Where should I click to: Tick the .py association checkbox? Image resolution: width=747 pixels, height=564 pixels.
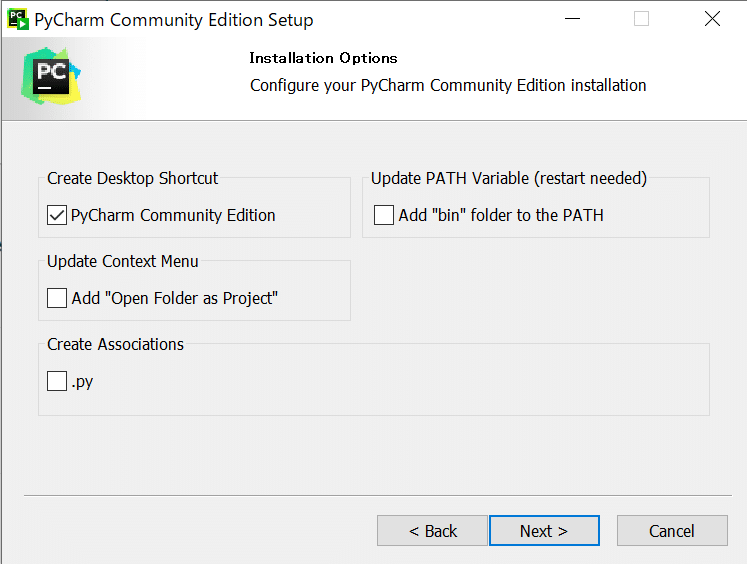pos(57,381)
